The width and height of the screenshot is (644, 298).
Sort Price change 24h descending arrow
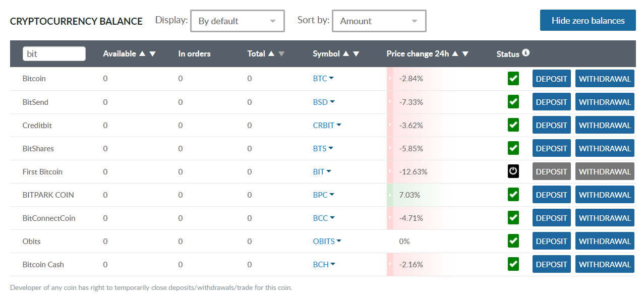[x=465, y=54]
